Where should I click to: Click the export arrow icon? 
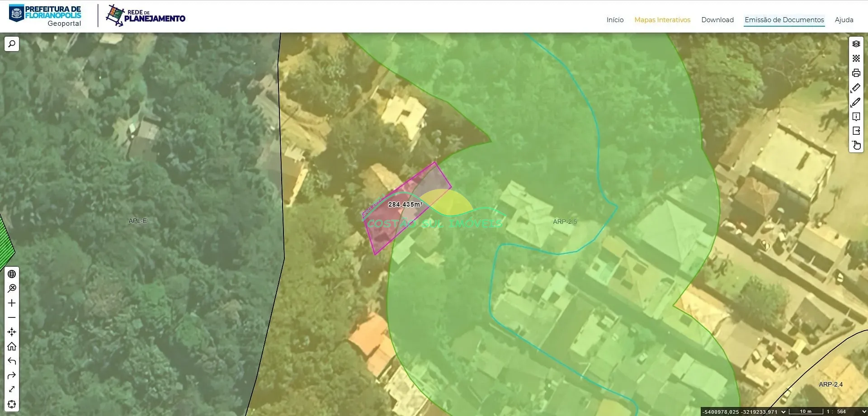tap(856, 131)
